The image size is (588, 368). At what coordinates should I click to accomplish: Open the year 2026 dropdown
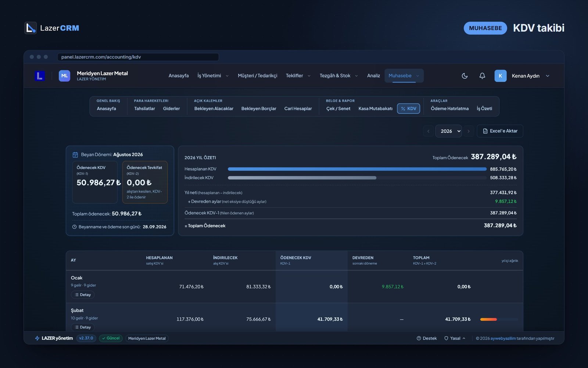pyautogui.click(x=448, y=131)
